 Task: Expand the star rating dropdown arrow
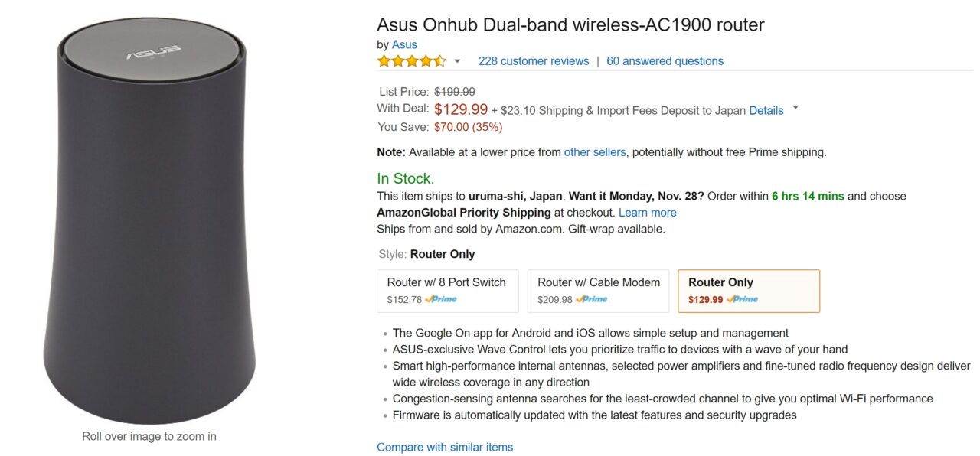point(457,61)
